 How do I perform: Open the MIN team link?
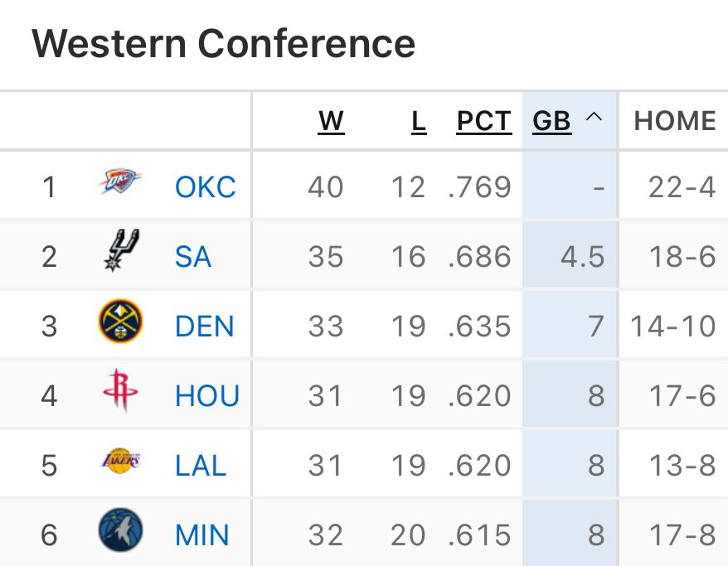(201, 535)
